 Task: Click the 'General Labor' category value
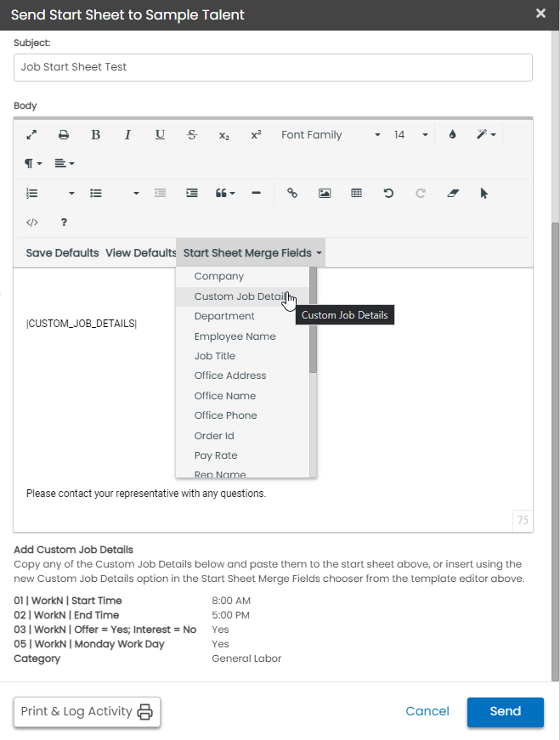(x=246, y=658)
